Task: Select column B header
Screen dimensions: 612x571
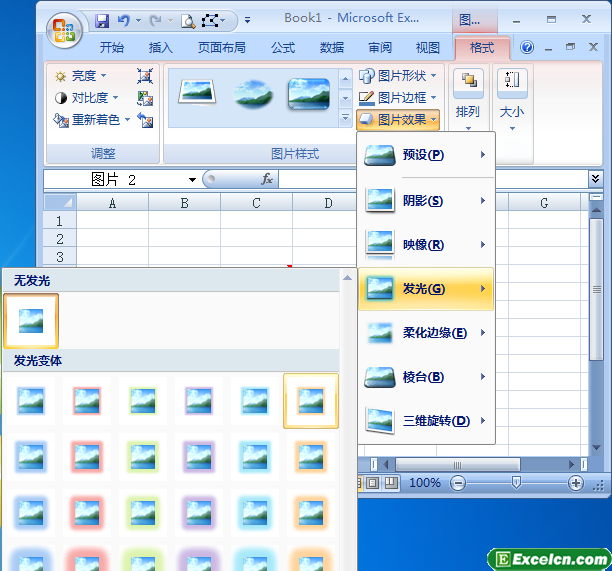Action: pos(184,203)
